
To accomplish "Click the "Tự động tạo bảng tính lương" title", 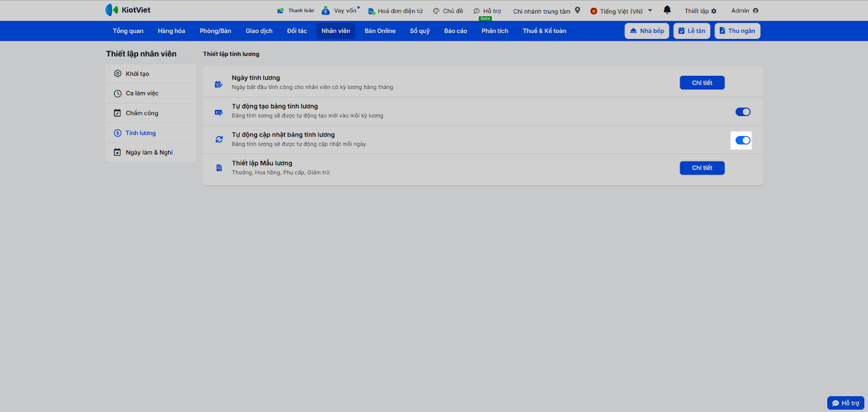I will pyautogui.click(x=275, y=106).
